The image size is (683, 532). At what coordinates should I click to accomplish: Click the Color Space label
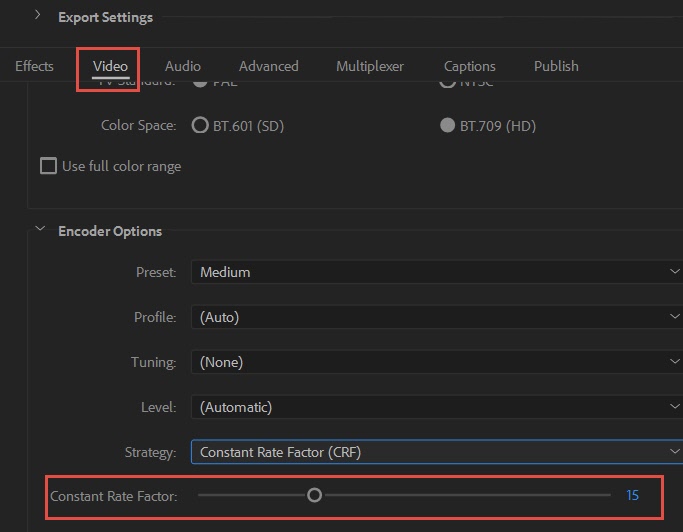click(x=139, y=125)
